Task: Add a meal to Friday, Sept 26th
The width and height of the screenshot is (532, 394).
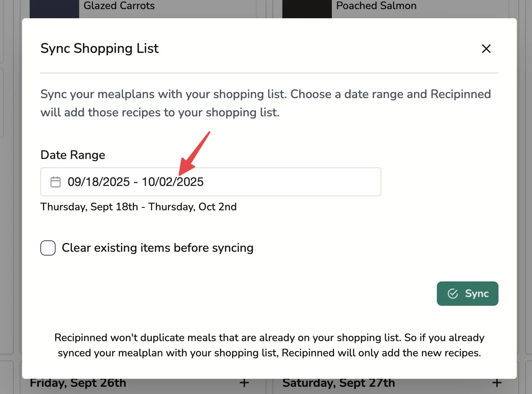Action: [244, 383]
